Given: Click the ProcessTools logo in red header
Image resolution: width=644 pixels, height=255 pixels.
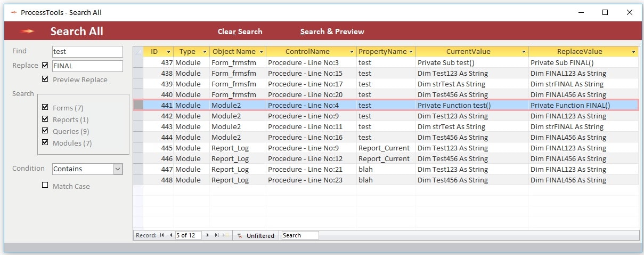Looking at the screenshot, I should tap(27, 31).
